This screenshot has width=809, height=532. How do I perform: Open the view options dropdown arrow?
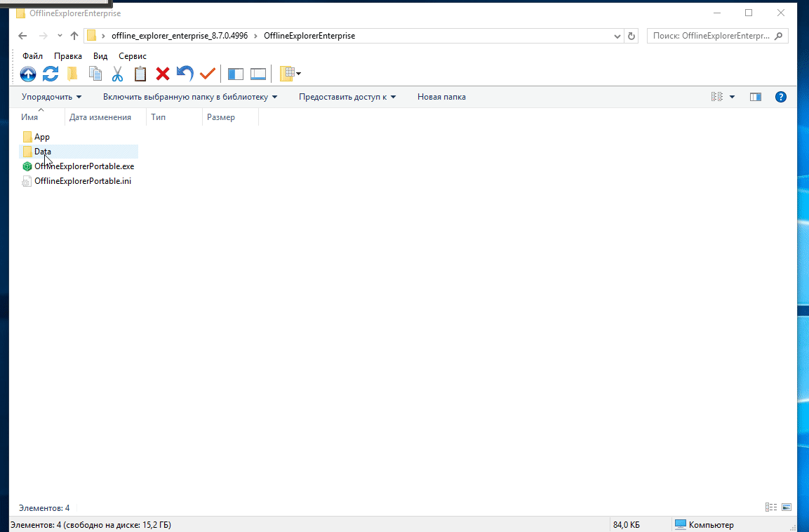(732, 97)
